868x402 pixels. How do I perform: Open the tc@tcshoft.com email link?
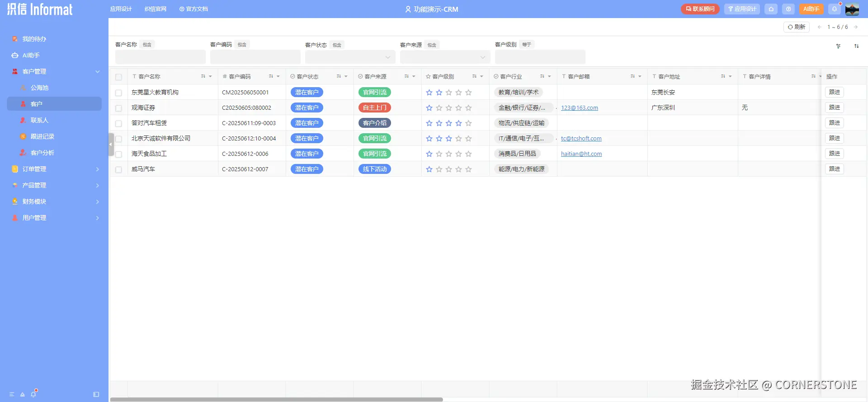[581, 139]
